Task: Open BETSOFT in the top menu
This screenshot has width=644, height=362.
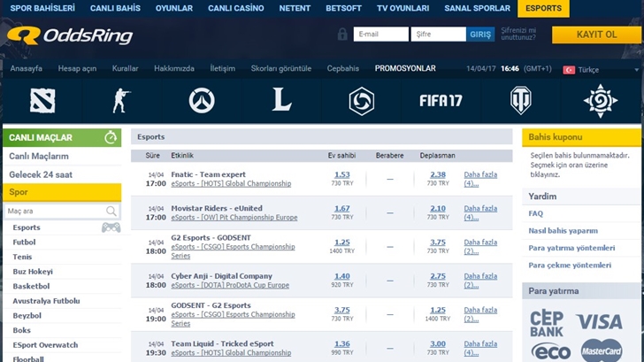Action: click(x=344, y=8)
